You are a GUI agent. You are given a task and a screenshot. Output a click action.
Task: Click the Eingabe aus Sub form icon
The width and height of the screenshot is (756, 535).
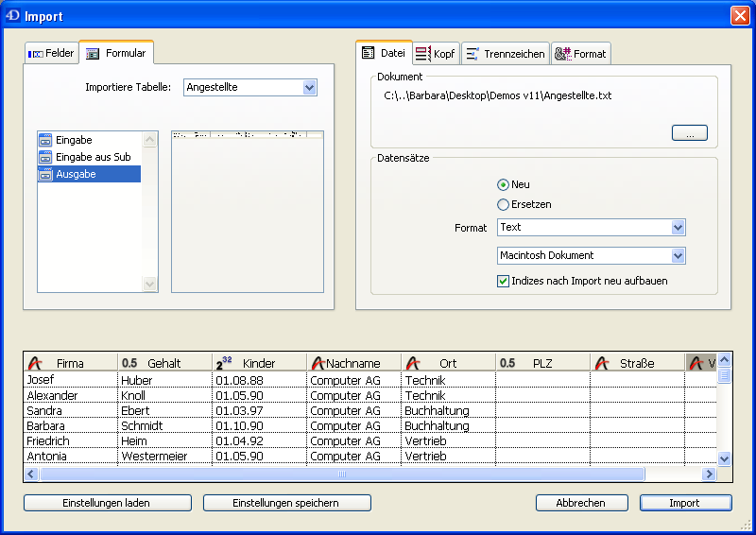(45, 157)
